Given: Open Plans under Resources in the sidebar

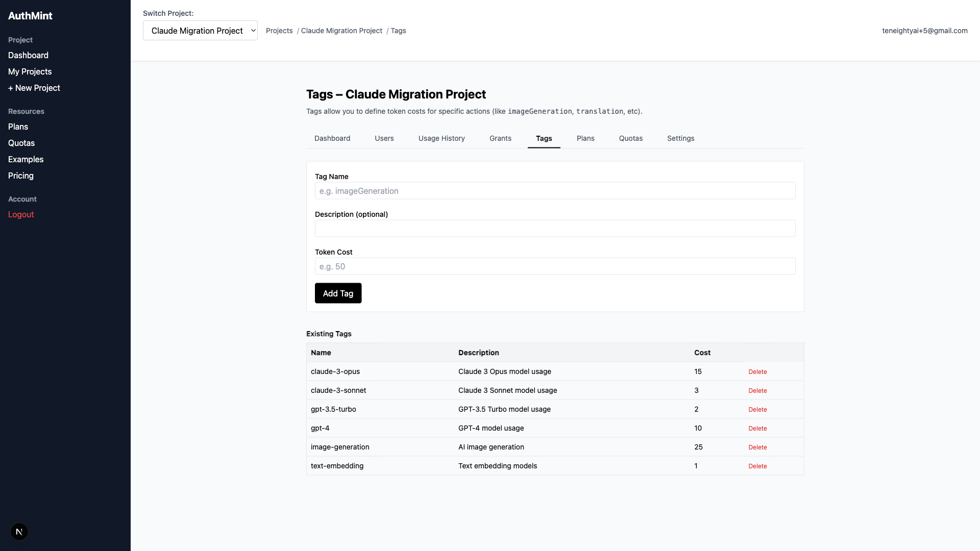Looking at the screenshot, I should 18,127.
